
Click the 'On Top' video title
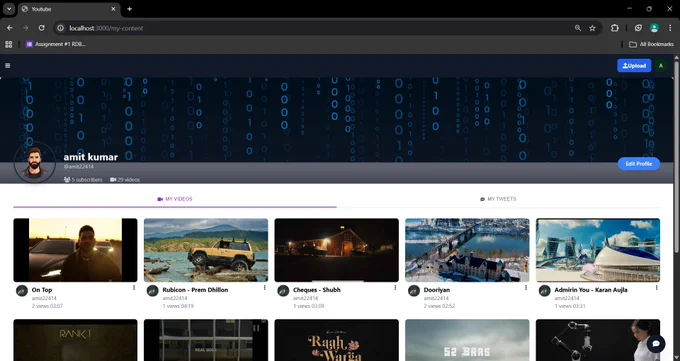click(x=42, y=290)
